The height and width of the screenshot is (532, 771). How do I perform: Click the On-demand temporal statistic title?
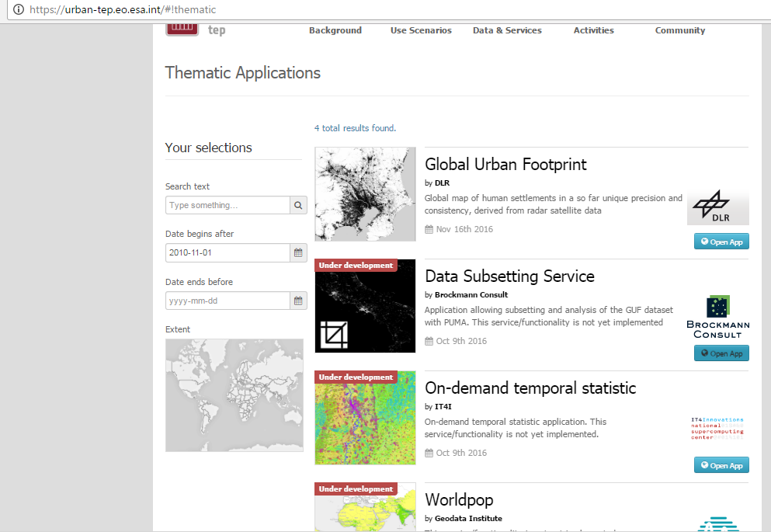pos(530,388)
